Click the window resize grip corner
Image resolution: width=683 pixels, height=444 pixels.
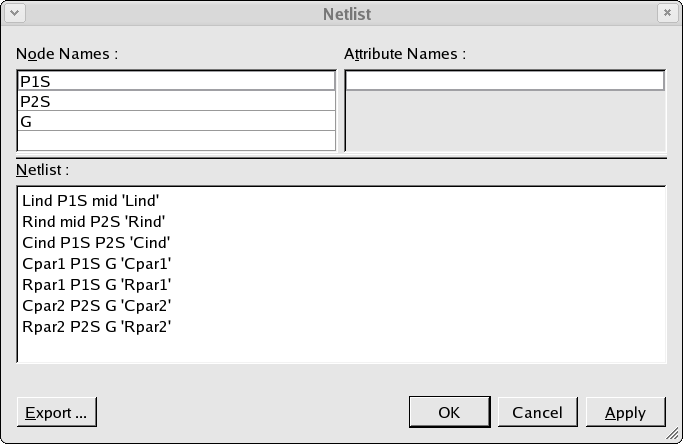pos(673,434)
